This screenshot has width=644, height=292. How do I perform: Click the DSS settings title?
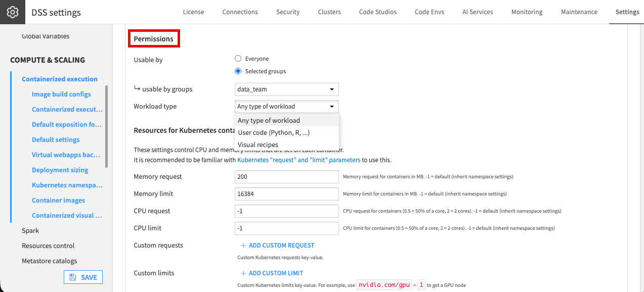coord(56,13)
